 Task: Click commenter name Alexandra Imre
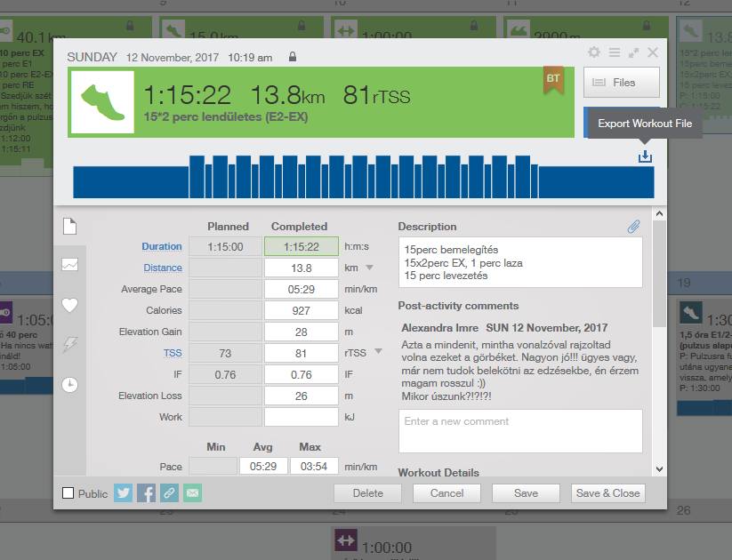point(439,328)
